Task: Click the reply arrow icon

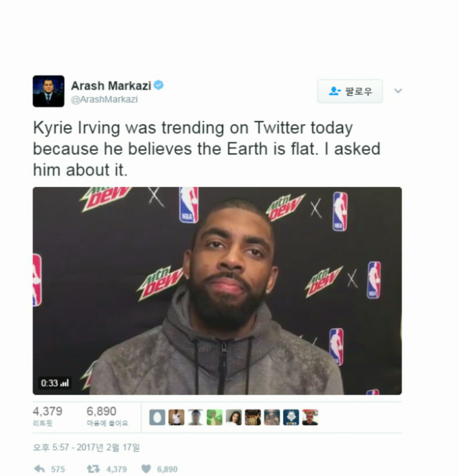Action: [x=39, y=469]
